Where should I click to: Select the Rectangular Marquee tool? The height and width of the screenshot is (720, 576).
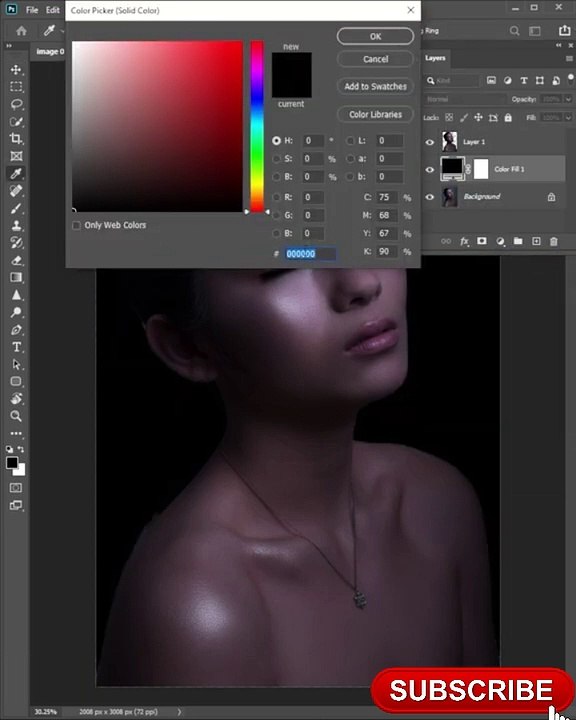point(16,87)
